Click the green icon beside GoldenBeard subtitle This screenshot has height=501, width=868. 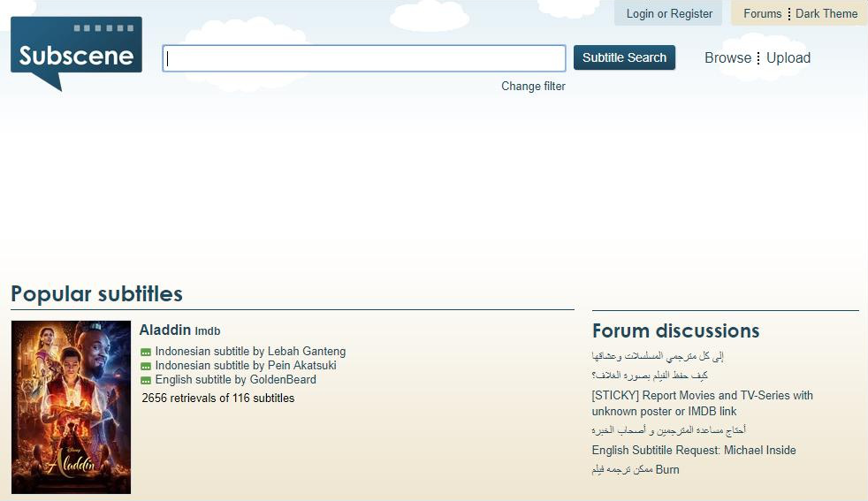146,381
